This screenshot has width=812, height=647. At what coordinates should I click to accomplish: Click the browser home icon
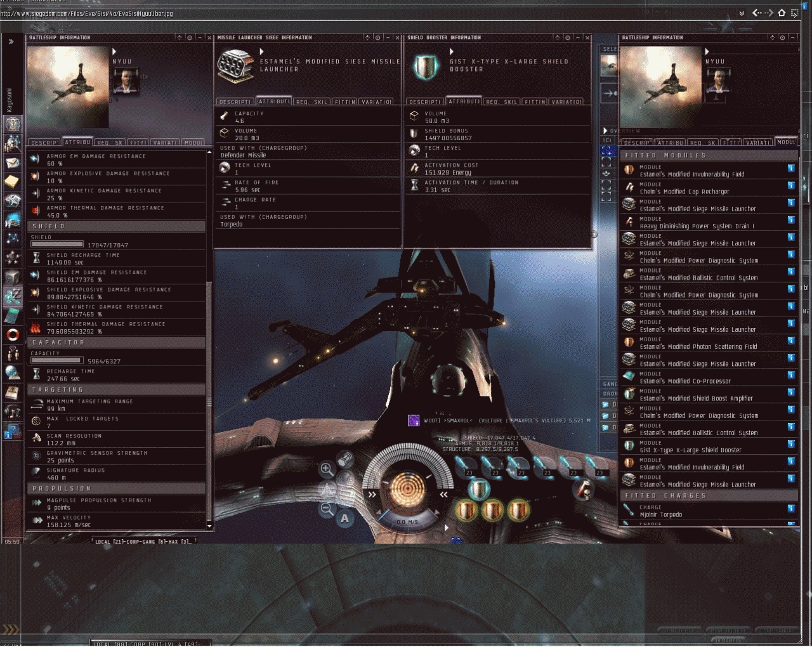pyautogui.click(x=782, y=13)
